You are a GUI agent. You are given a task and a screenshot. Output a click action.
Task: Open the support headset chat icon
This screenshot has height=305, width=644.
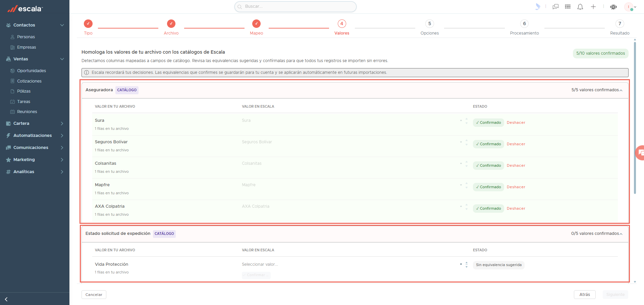(x=613, y=7)
